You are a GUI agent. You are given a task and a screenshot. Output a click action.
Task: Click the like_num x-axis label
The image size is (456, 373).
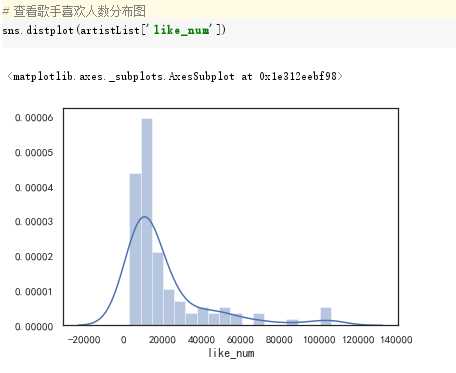231,353
